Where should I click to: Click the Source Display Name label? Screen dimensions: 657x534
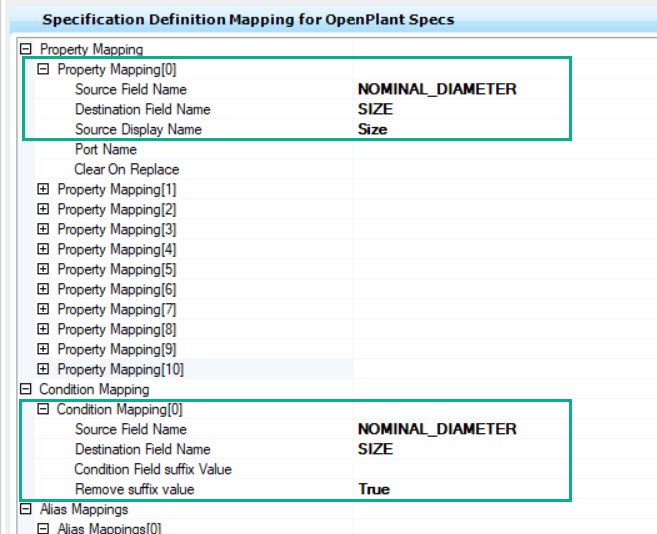tap(138, 130)
